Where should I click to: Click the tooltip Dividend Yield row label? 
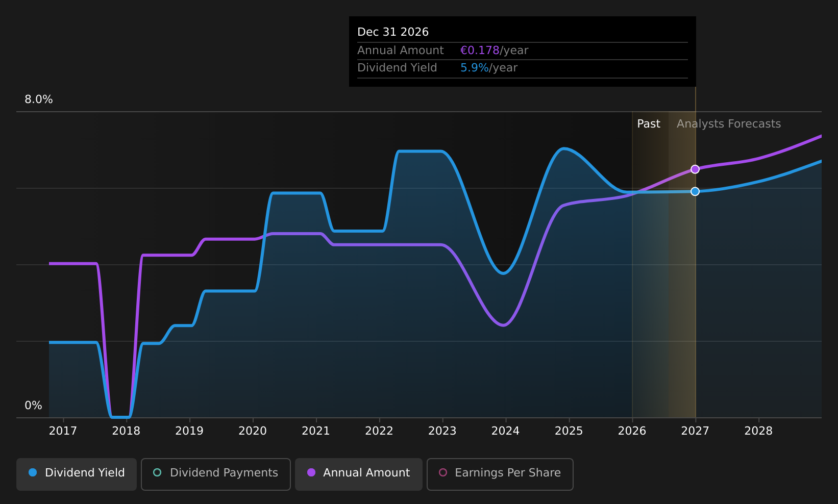click(397, 68)
